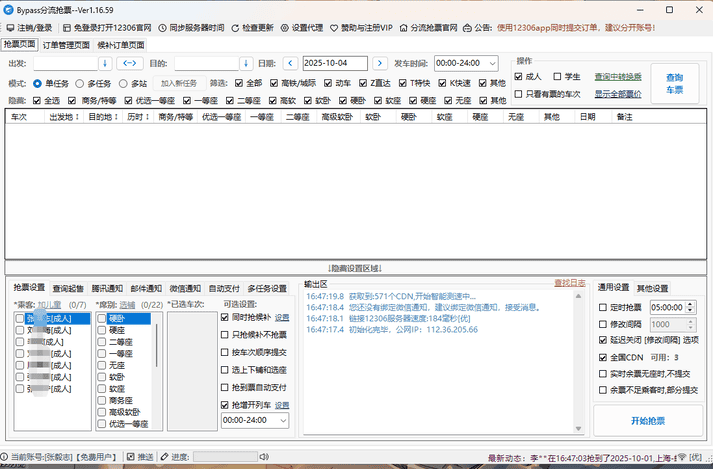Go to next date arrow
Viewport: 713px width, 469px height.
pos(380,63)
